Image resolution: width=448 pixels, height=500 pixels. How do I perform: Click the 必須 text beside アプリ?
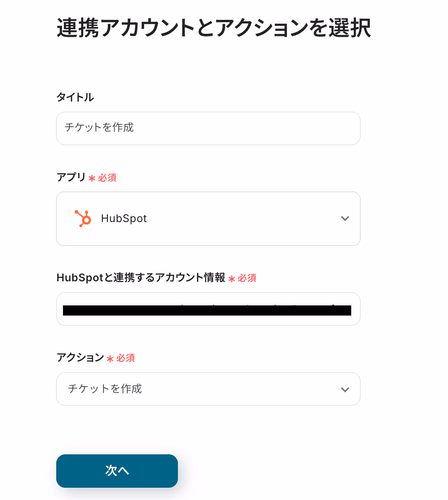pyautogui.click(x=107, y=178)
